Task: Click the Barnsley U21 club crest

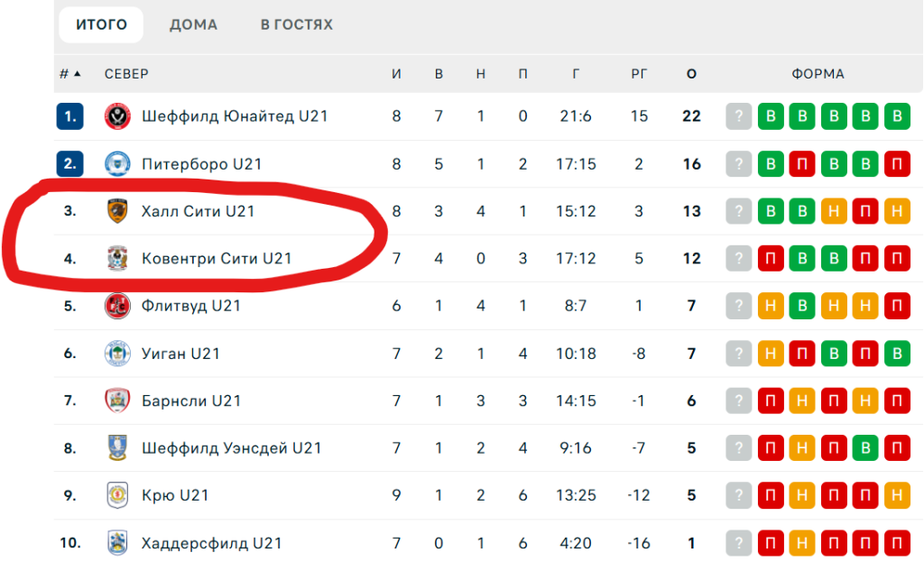Action: (x=117, y=401)
